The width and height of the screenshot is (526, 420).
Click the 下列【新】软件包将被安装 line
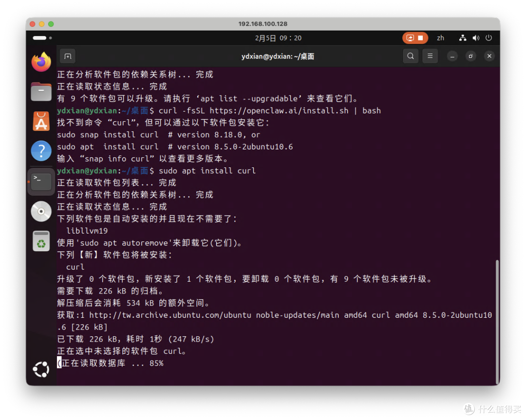[115, 255]
